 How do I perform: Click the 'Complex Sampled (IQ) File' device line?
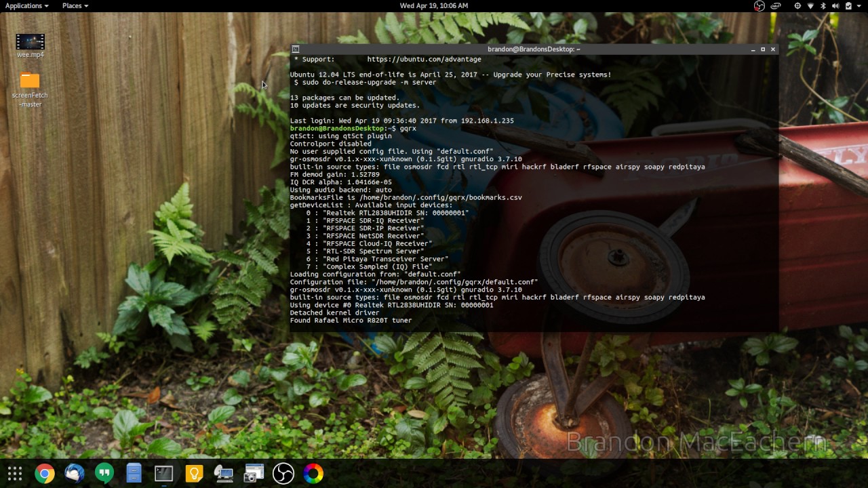pyautogui.click(x=369, y=267)
